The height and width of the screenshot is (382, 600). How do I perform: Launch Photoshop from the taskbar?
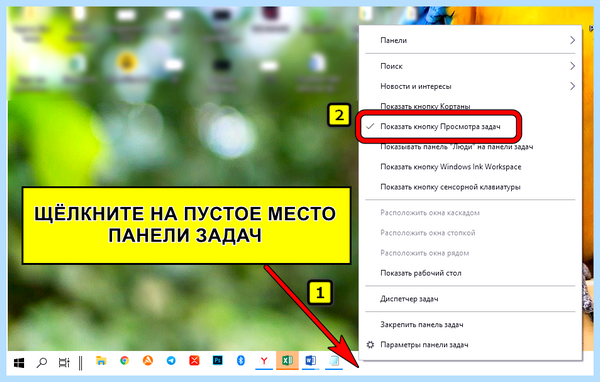pyautogui.click(x=217, y=361)
